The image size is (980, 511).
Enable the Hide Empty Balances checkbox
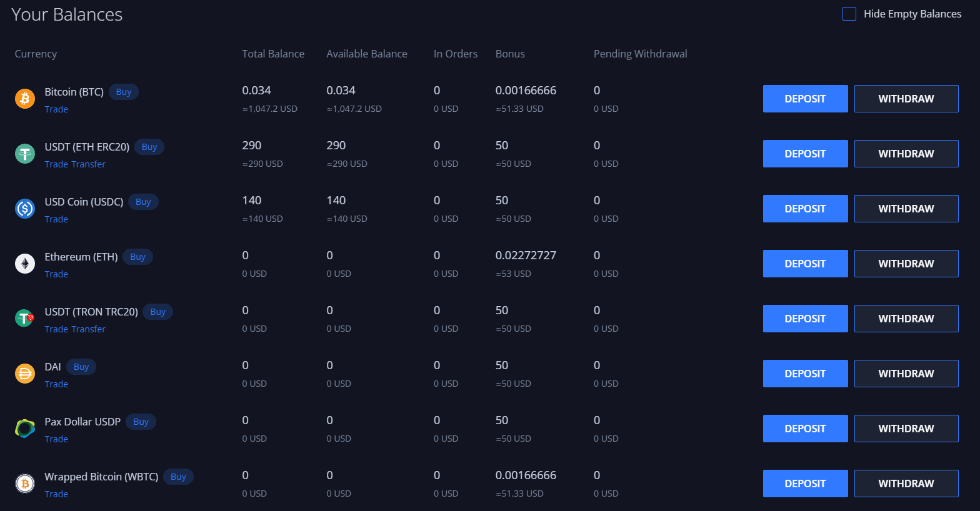(849, 14)
